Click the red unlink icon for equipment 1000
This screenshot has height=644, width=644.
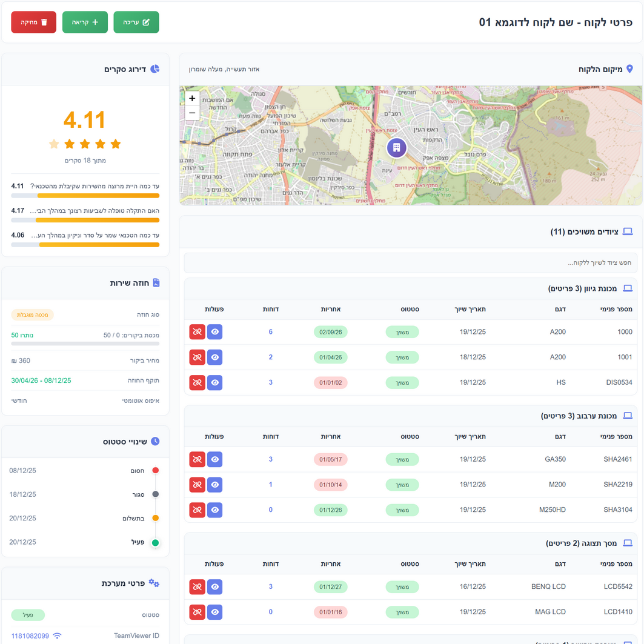coord(197,332)
